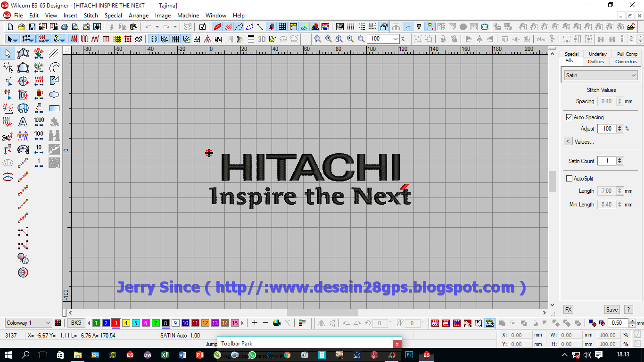Click the New design icon
Image resolution: width=644 pixels, height=362 pixels.
(x=10, y=27)
